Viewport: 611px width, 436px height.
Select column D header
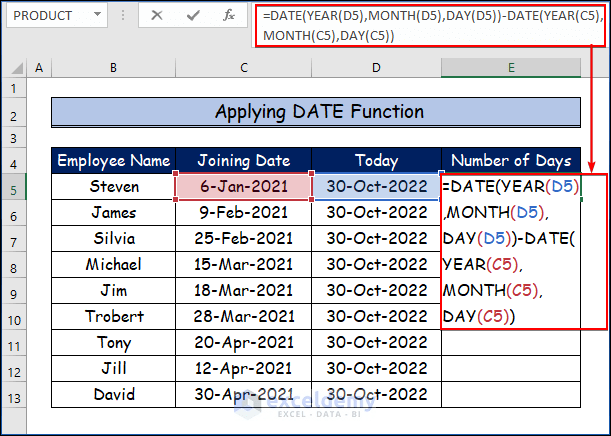click(376, 68)
